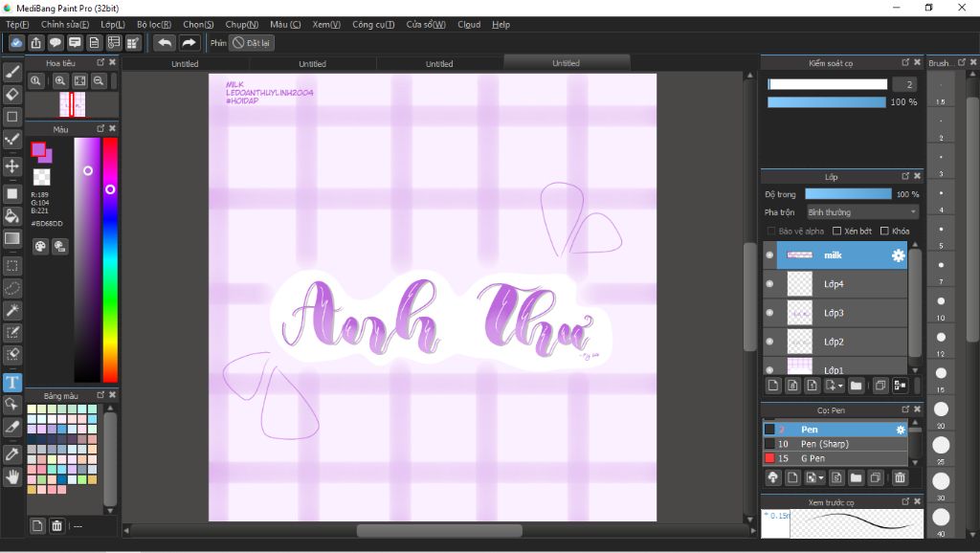
Task: Click the Xem trước cọ preview stroke
Action: point(857,523)
